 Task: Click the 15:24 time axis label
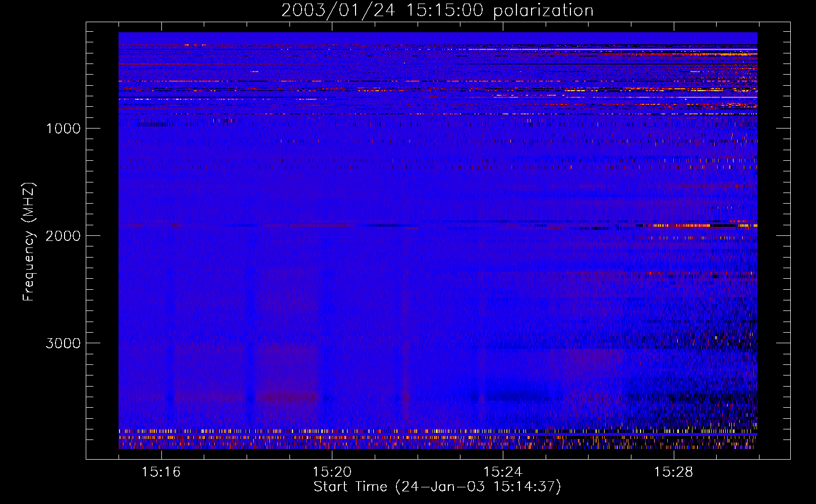[x=503, y=472]
